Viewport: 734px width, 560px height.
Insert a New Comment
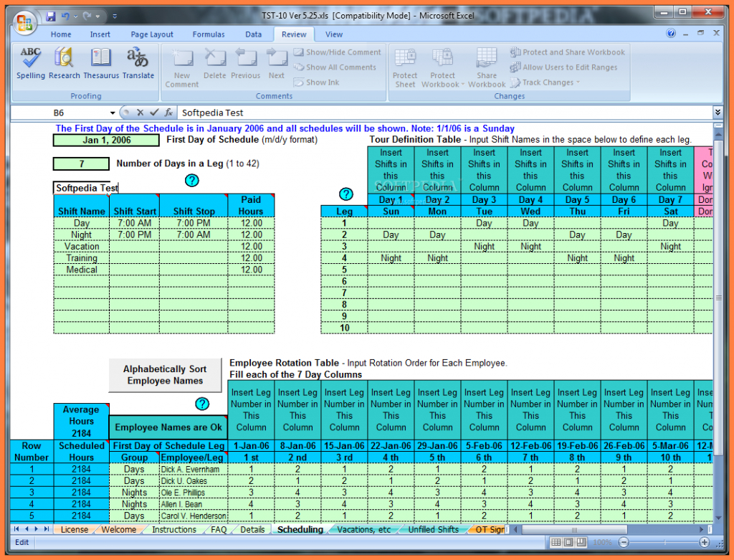coord(182,68)
